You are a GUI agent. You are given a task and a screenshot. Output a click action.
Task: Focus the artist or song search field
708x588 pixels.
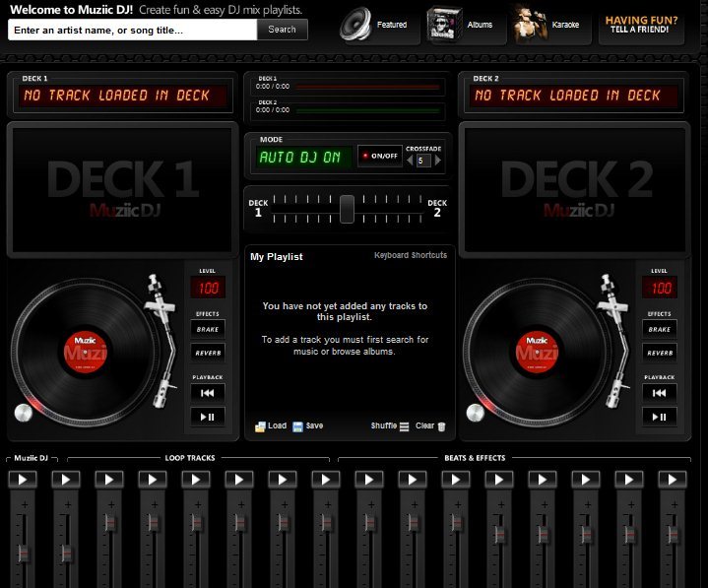point(132,30)
